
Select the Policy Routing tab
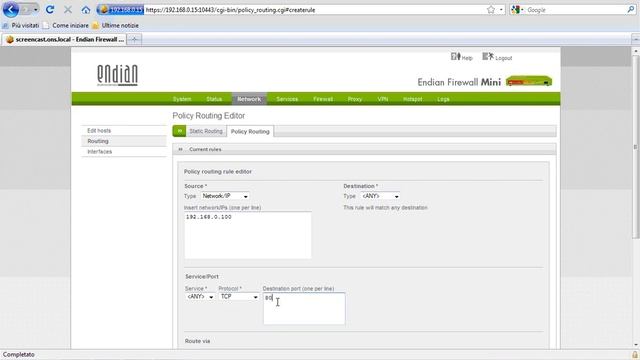250,131
